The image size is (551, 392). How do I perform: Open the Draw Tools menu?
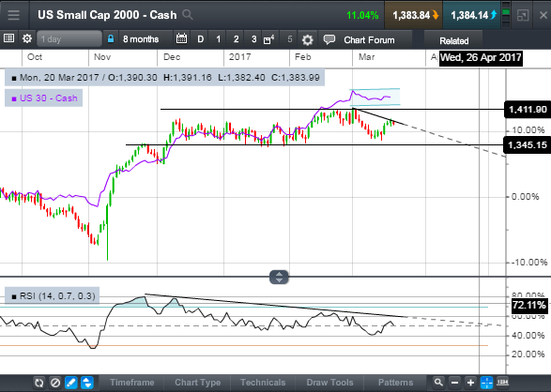330,383
